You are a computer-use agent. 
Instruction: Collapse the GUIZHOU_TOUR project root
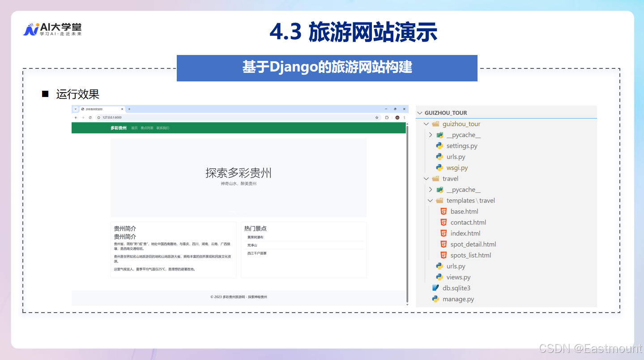pos(419,113)
